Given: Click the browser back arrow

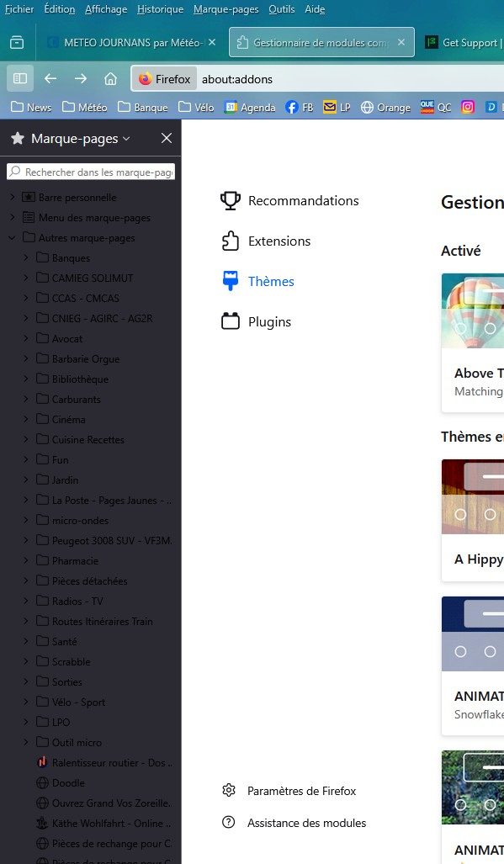Looking at the screenshot, I should coord(50,79).
